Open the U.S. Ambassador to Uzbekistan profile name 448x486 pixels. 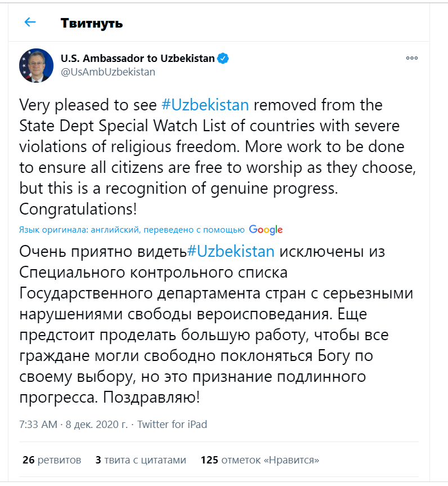click(137, 59)
